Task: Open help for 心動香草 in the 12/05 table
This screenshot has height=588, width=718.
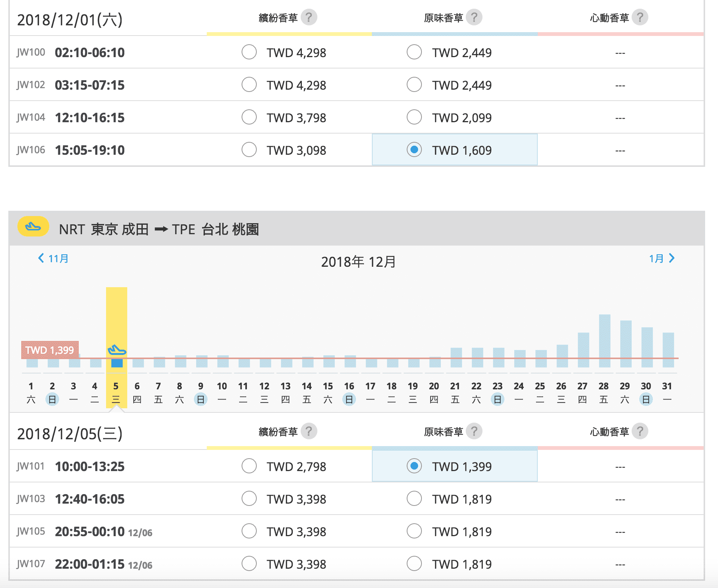Action: coord(640,431)
